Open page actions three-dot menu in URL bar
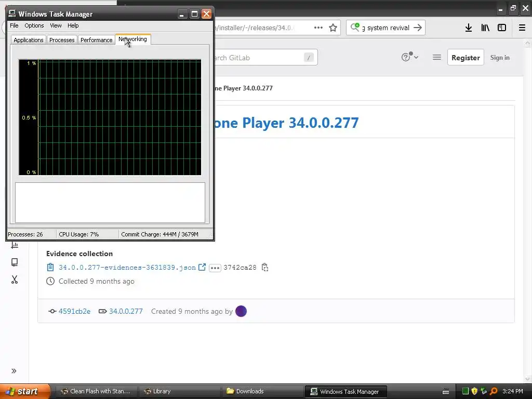The height and width of the screenshot is (399, 532). tap(318, 28)
